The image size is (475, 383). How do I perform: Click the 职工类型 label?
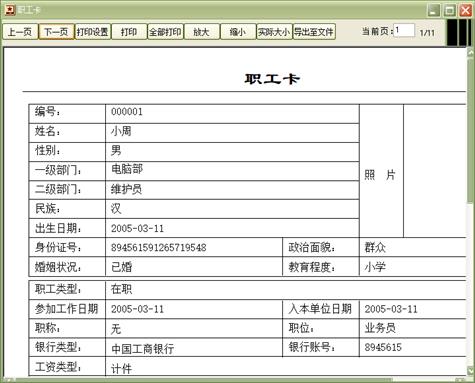coord(58,289)
